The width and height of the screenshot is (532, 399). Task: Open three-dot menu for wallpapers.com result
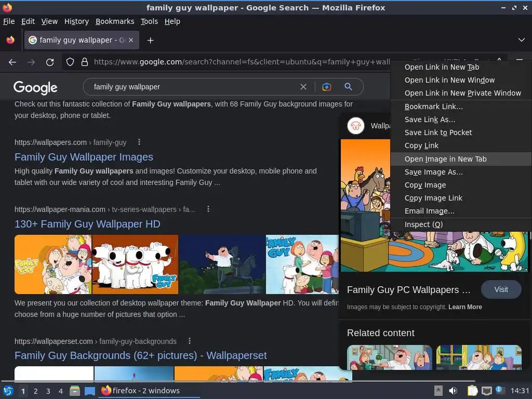139,142
